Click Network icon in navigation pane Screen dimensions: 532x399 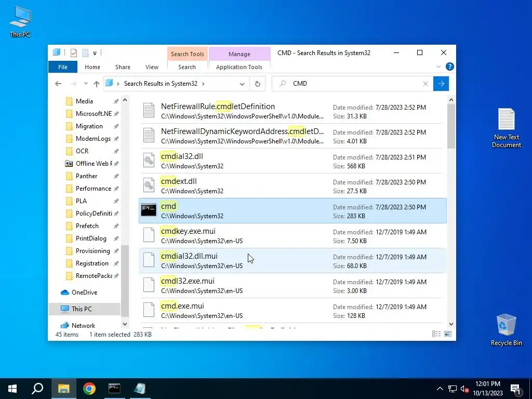click(x=65, y=325)
